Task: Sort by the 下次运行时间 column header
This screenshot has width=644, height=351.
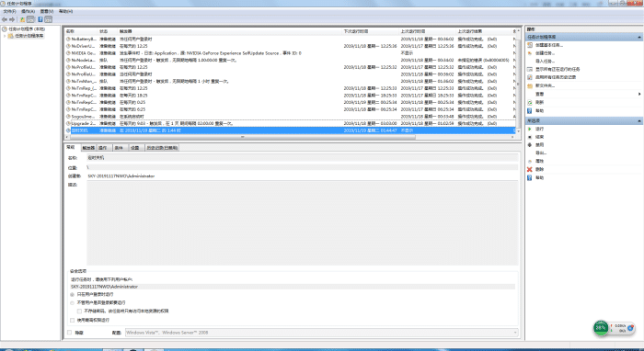Action: [371, 31]
